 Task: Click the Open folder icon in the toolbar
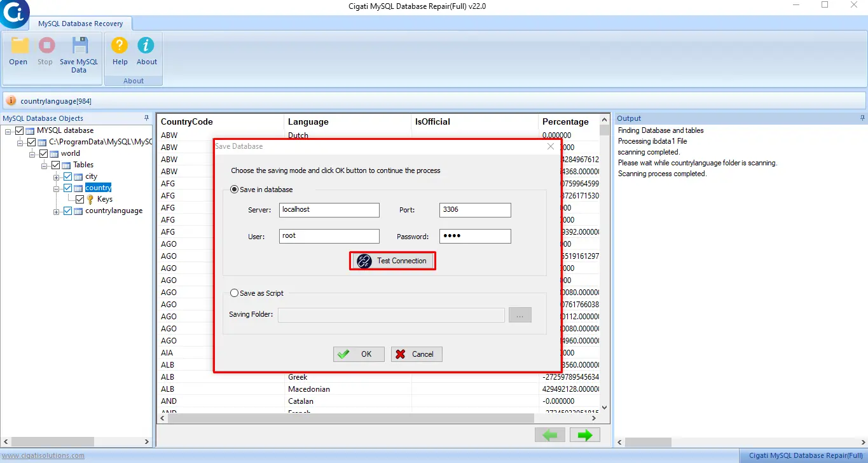coord(20,46)
